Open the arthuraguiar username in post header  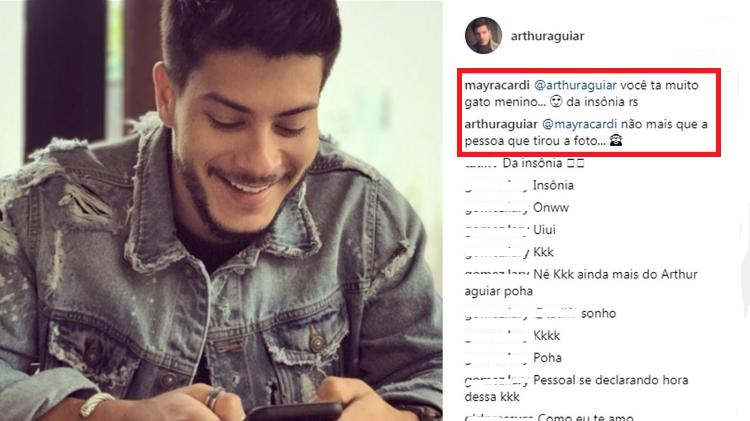point(547,36)
